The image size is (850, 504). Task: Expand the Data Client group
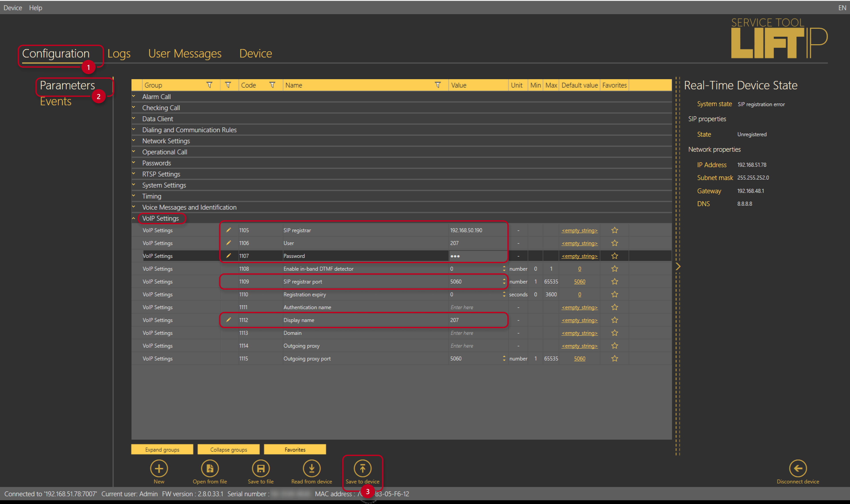[133, 119]
